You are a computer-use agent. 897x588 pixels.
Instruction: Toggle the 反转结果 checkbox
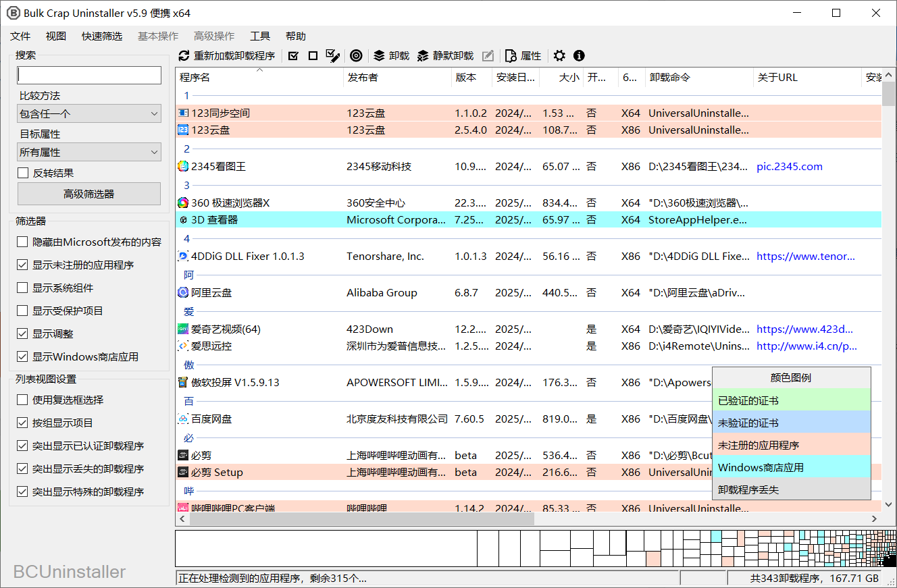23,173
